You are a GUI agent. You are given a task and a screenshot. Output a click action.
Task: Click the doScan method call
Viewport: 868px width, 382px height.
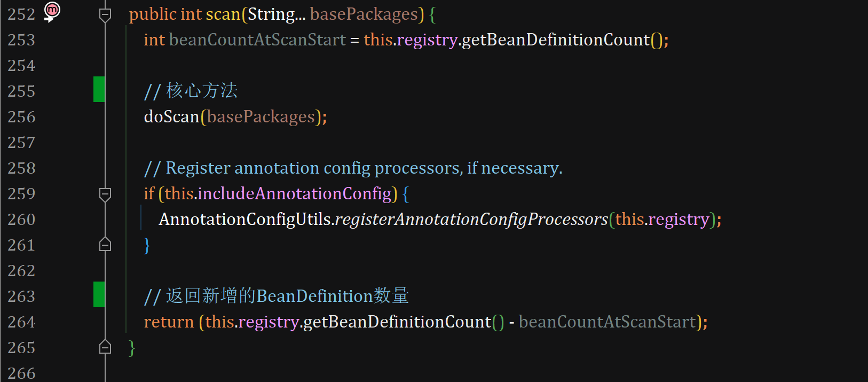(171, 116)
